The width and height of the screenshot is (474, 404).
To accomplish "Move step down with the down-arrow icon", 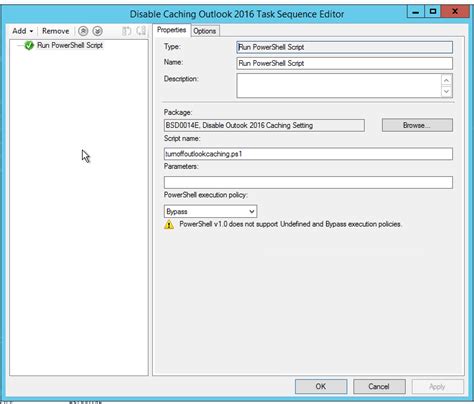I will (x=97, y=31).
